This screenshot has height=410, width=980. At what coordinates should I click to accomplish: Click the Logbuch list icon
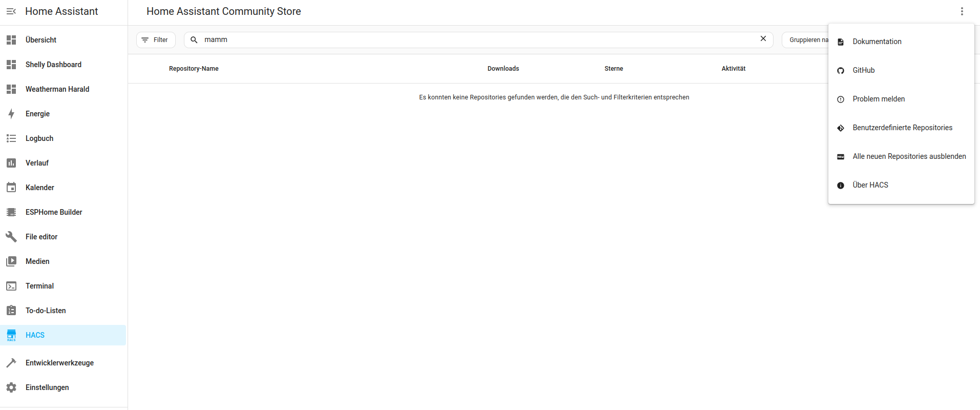coord(11,138)
